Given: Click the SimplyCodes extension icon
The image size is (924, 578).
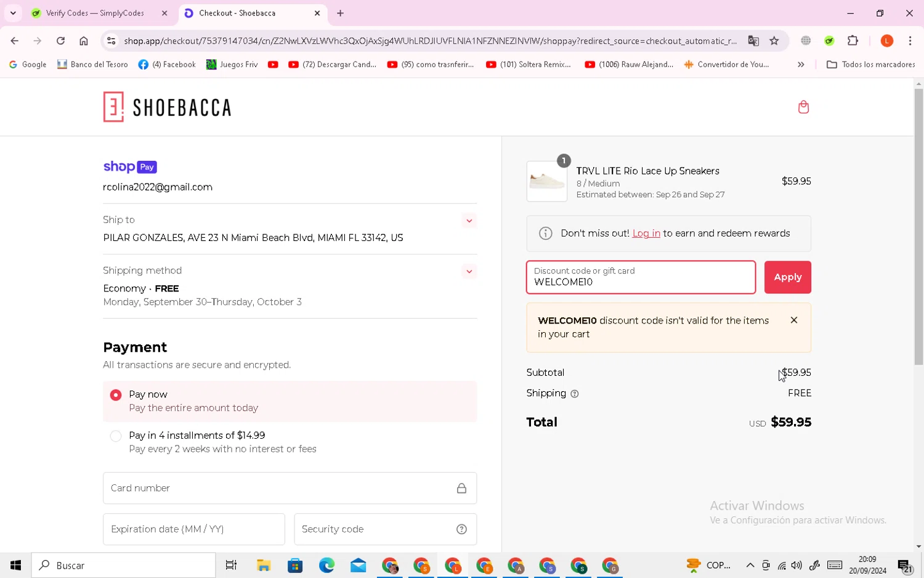Looking at the screenshot, I should click(x=829, y=41).
